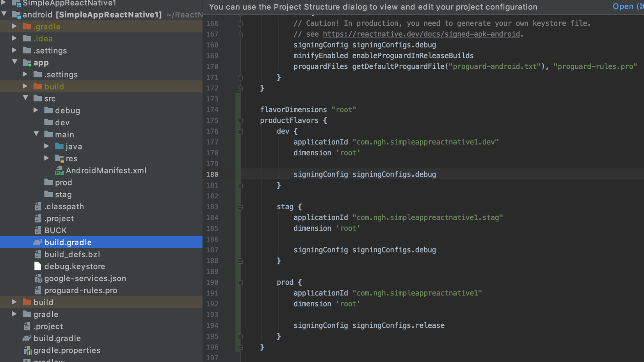Click the blue java source folder icon
The width and height of the screenshot is (644, 362).
pyautogui.click(x=59, y=146)
